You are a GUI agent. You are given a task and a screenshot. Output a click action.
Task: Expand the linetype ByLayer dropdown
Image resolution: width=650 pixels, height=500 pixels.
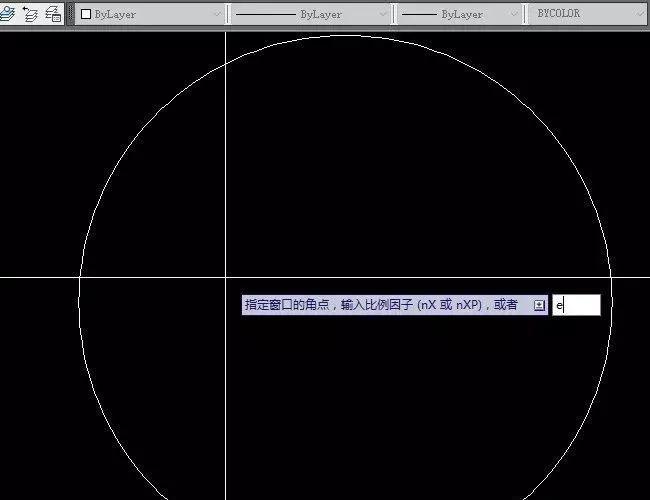(x=382, y=15)
